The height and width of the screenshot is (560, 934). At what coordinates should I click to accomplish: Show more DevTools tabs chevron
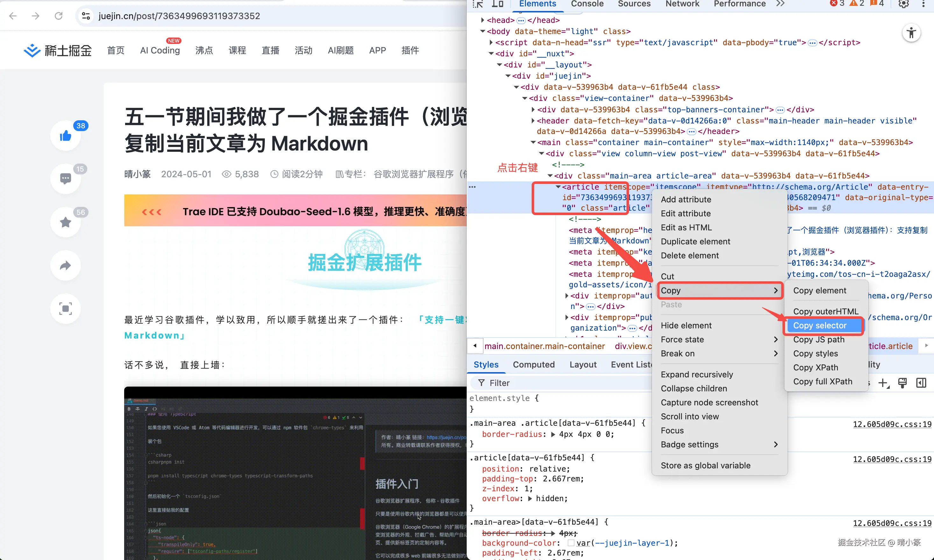click(780, 4)
